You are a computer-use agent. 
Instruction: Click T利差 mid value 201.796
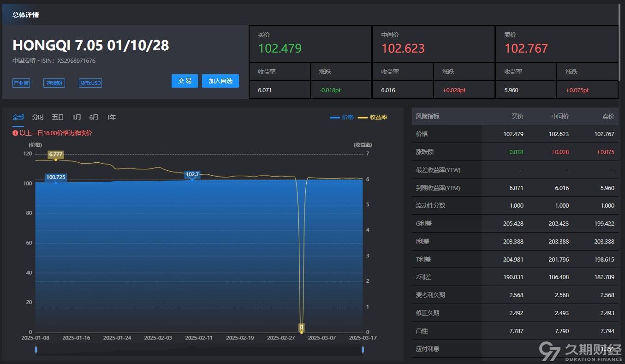[x=559, y=259]
